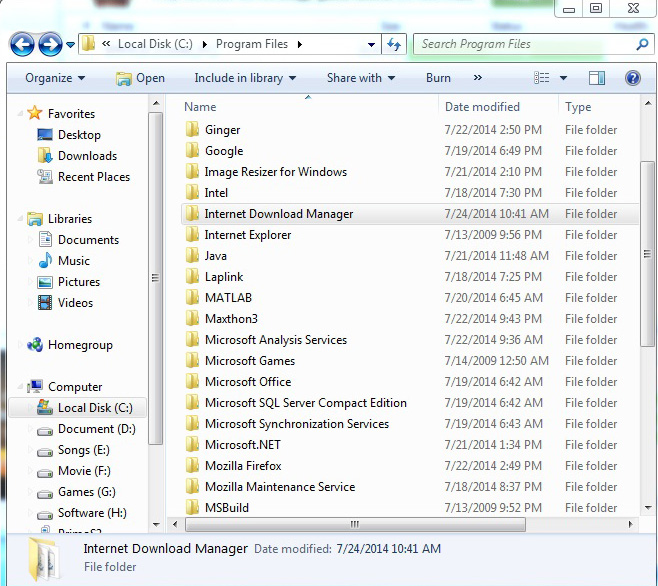Open the Organize menu

pyautogui.click(x=55, y=78)
